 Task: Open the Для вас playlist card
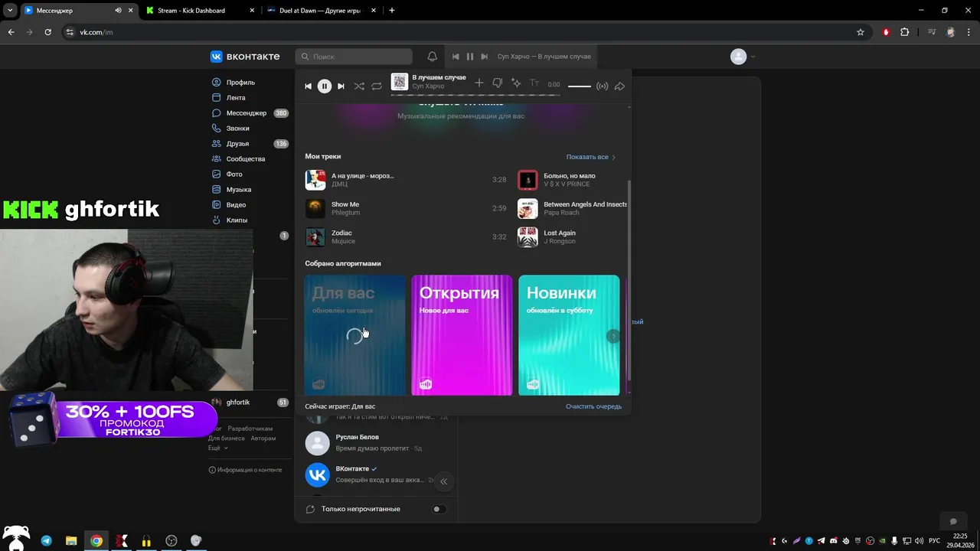[354, 335]
